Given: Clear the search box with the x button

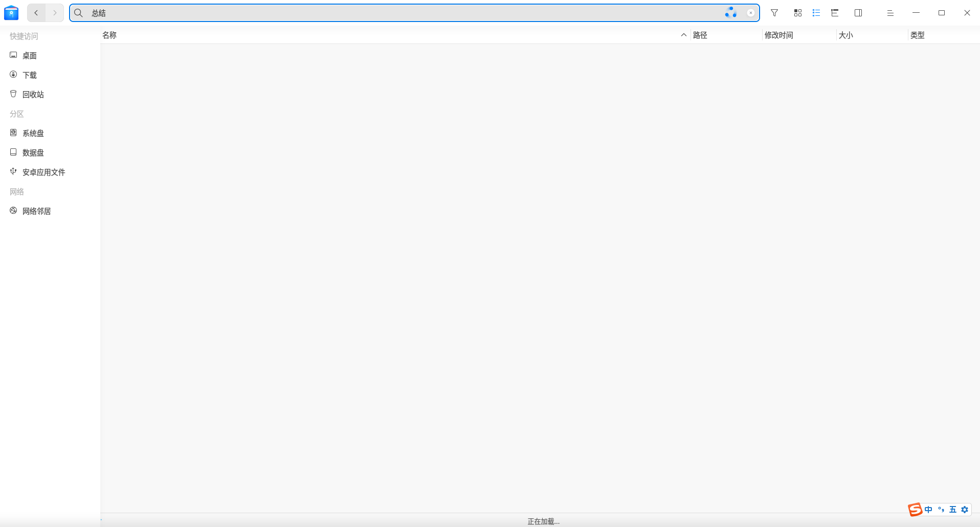Looking at the screenshot, I should click(750, 13).
